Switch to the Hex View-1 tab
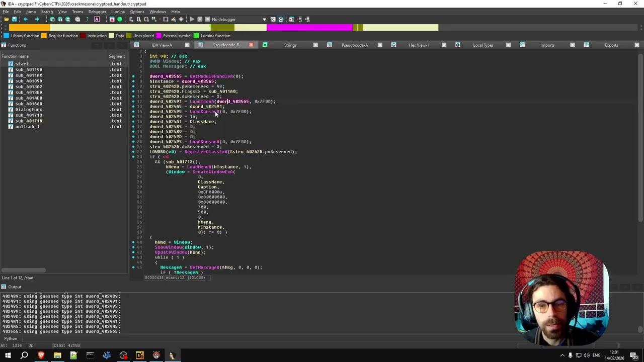This screenshot has width=644, height=362. point(419,45)
